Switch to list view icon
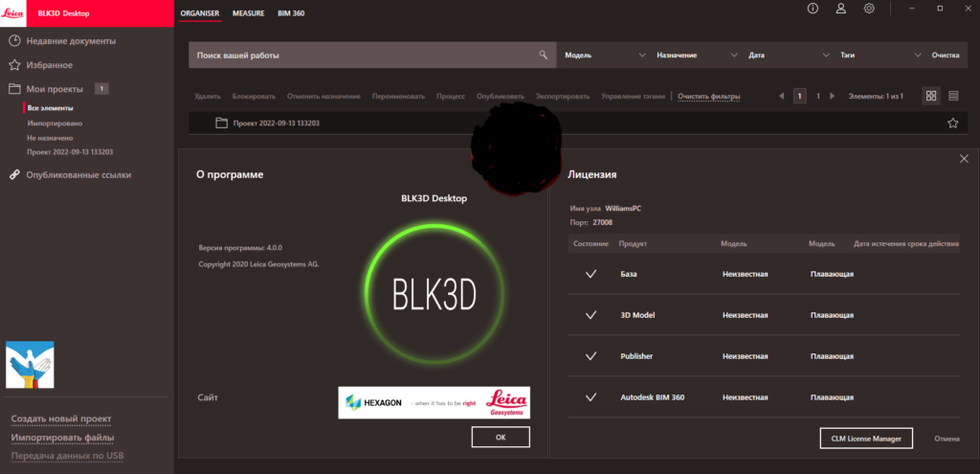980x474 pixels. (x=953, y=96)
